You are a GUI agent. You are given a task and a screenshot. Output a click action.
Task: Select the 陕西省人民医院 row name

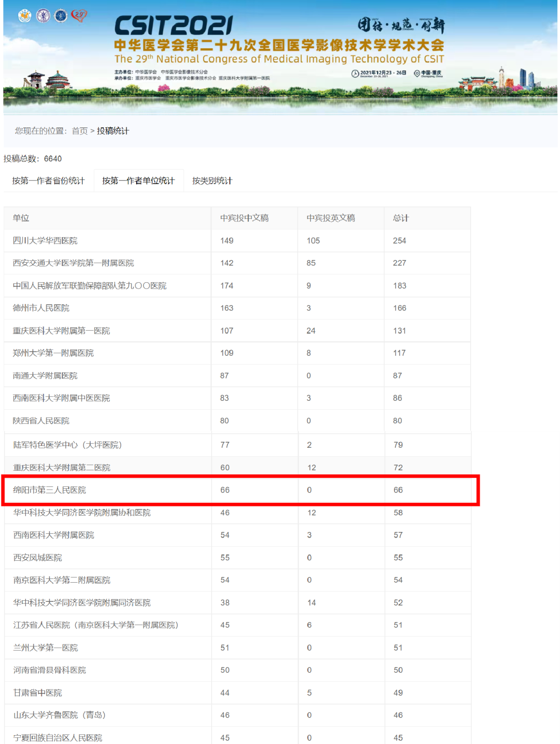[41, 421]
